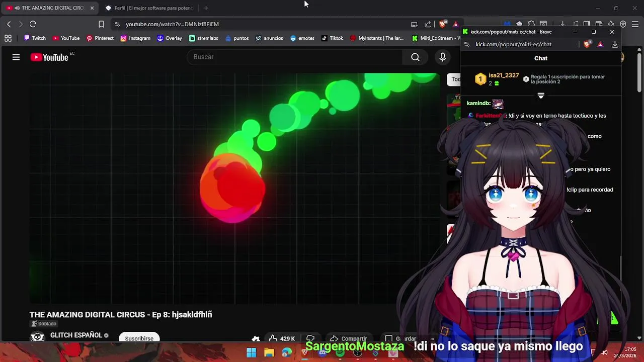Open the Pinterest bookmark
This screenshot has height=362, width=644.
[100, 38]
